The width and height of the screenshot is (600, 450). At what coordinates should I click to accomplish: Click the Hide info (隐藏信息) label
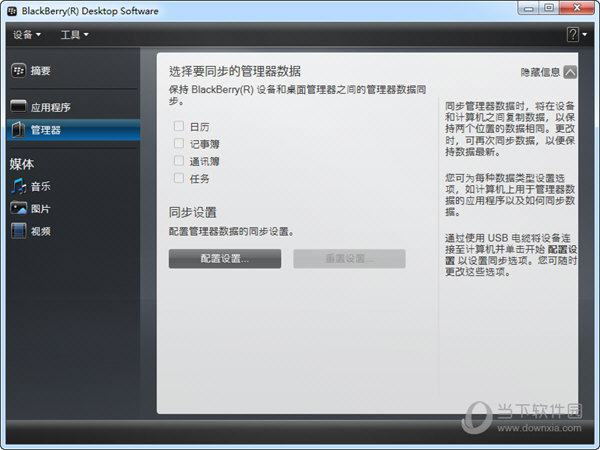tap(540, 72)
